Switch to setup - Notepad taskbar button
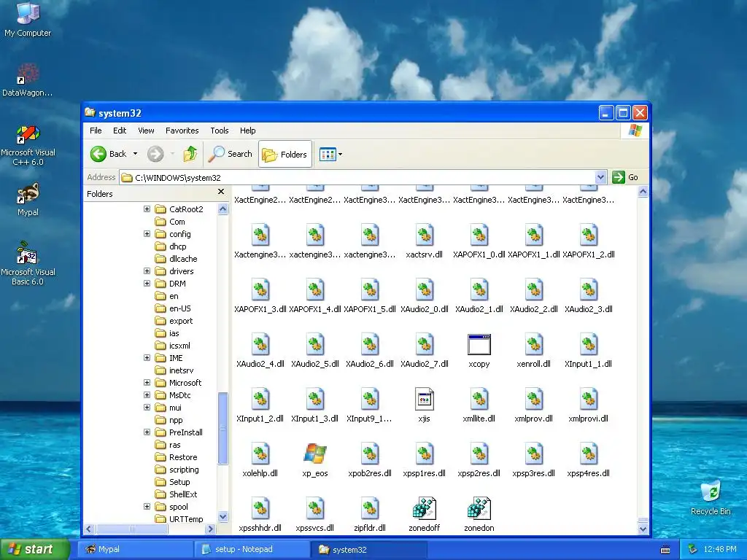The height and width of the screenshot is (560, 747). click(252, 549)
